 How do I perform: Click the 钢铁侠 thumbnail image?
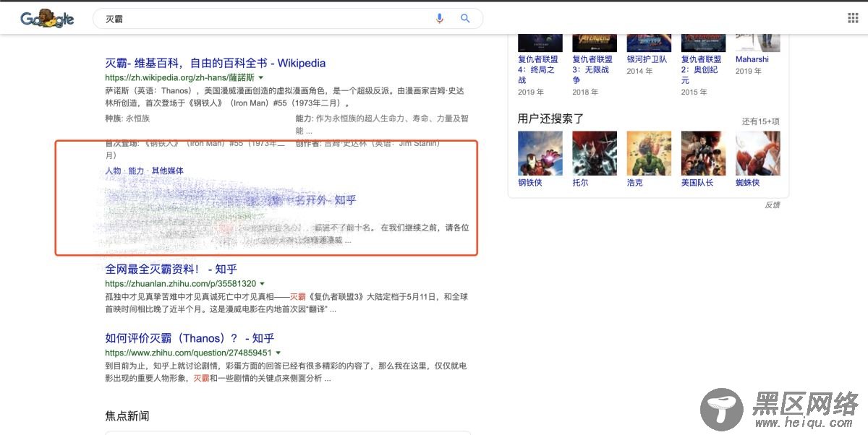(x=540, y=153)
